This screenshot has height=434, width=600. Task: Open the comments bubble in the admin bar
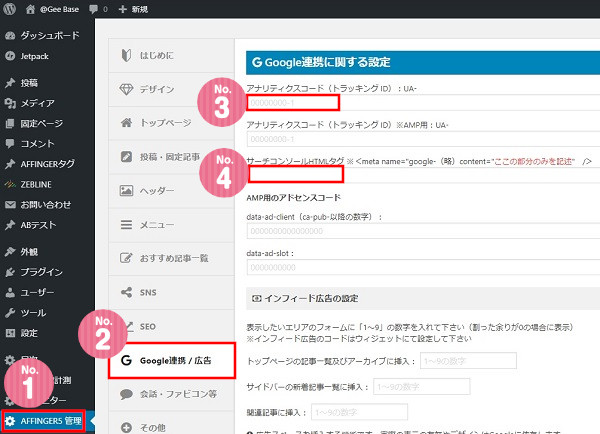[x=93, y=9]
